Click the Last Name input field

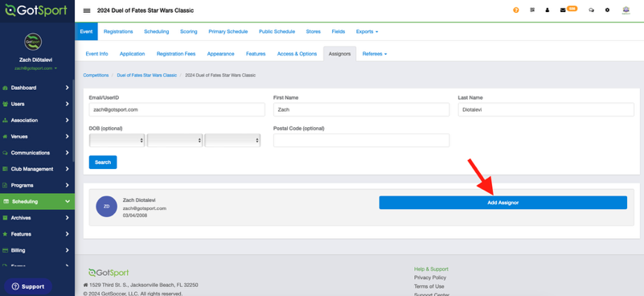pyautogui.click(x=546, y=109)
